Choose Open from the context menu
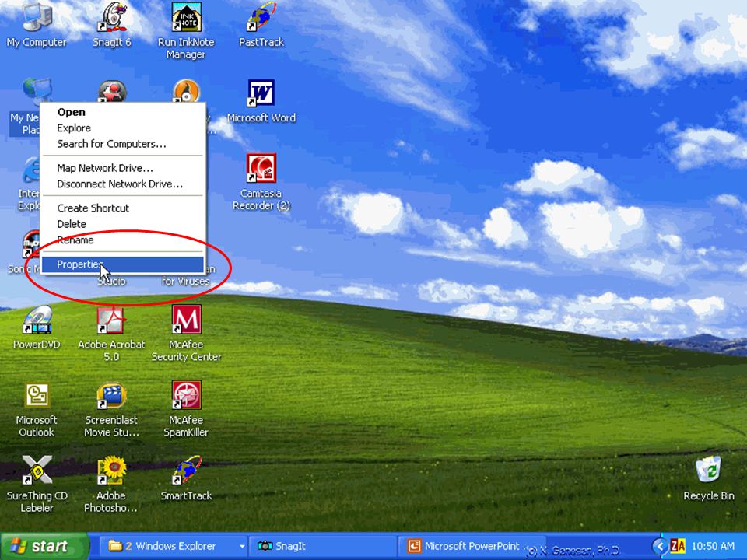The image size is (747, 560). [x=122, y=112]
